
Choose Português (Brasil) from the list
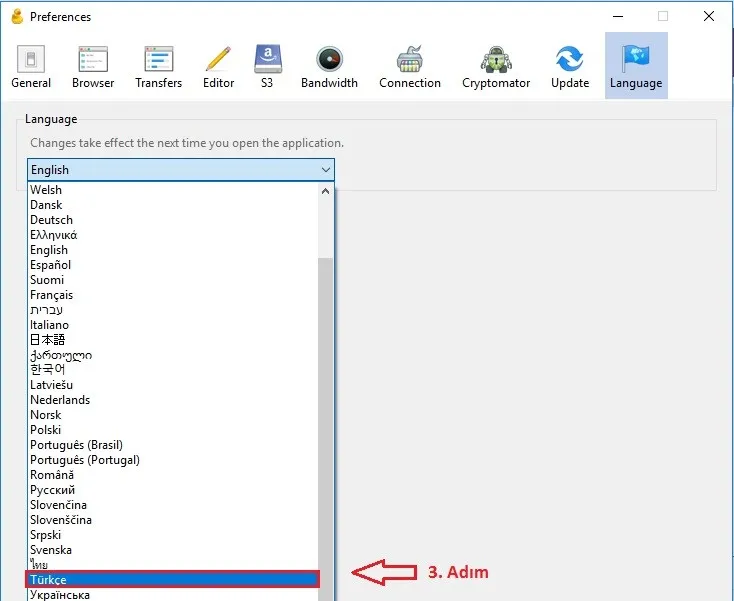click(x=173, y=445)
